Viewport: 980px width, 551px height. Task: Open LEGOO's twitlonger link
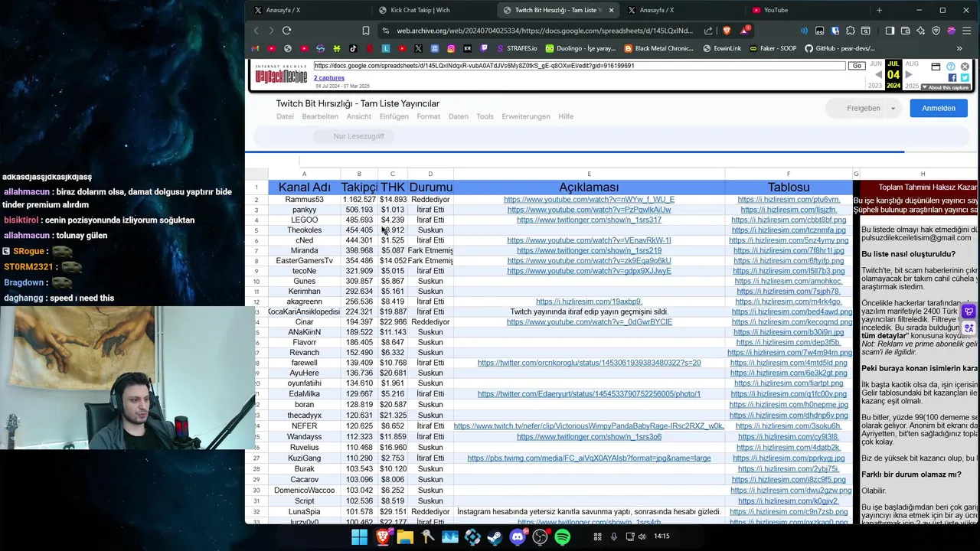[589, 220]
